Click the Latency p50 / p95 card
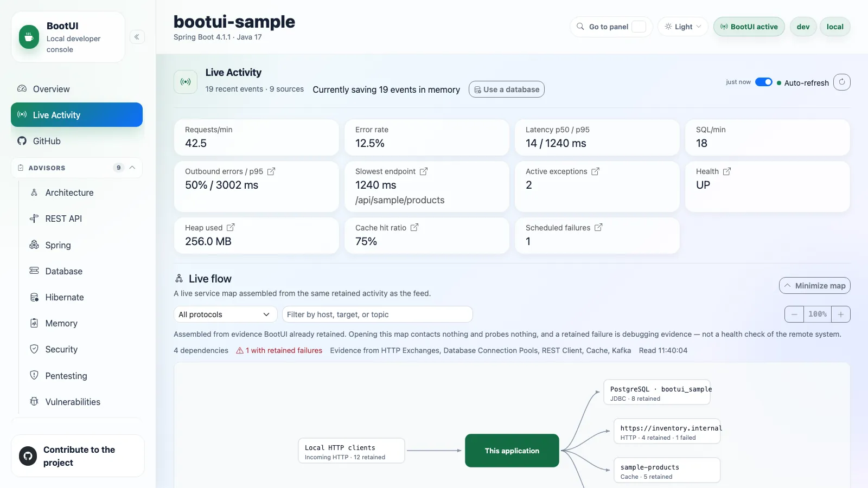This screenshot has height=488, width=868. pyautogui.click(x=597, y=137)
